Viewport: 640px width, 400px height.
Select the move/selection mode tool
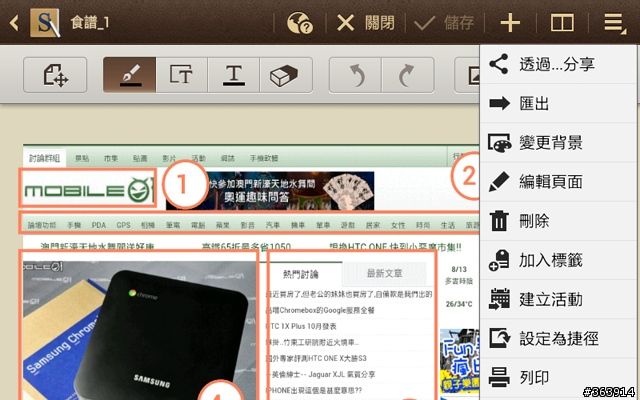(55, 75)
